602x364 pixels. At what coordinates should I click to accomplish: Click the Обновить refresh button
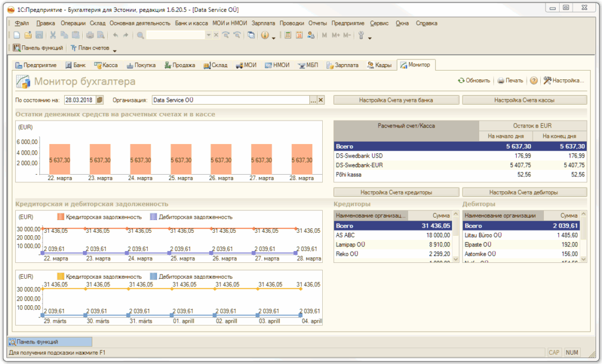click(x=474, y=81)
